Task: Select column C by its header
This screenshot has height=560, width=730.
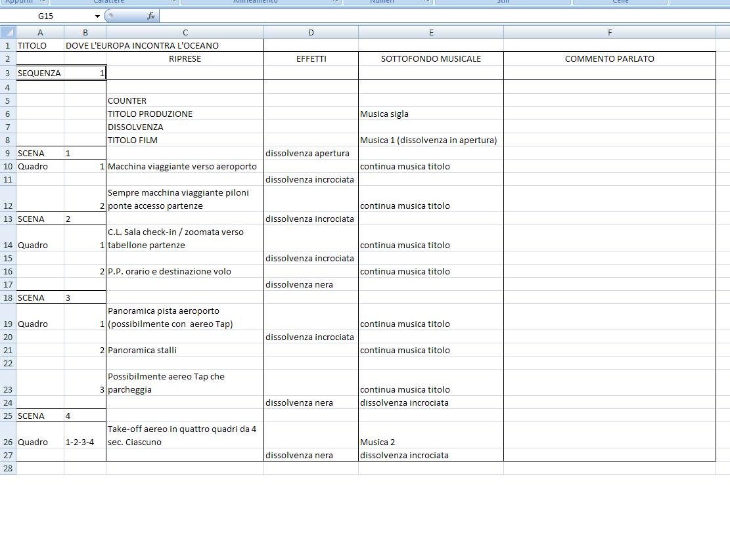Action: click(185, 33)
